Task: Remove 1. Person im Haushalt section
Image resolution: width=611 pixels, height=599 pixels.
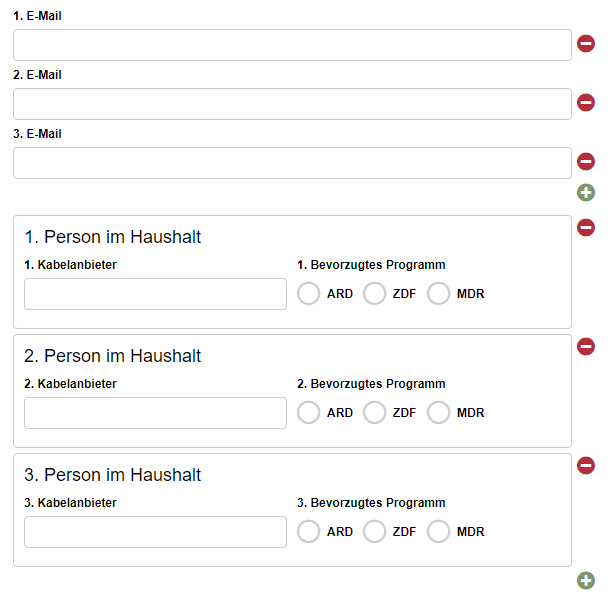Action: tap(586, 228)
